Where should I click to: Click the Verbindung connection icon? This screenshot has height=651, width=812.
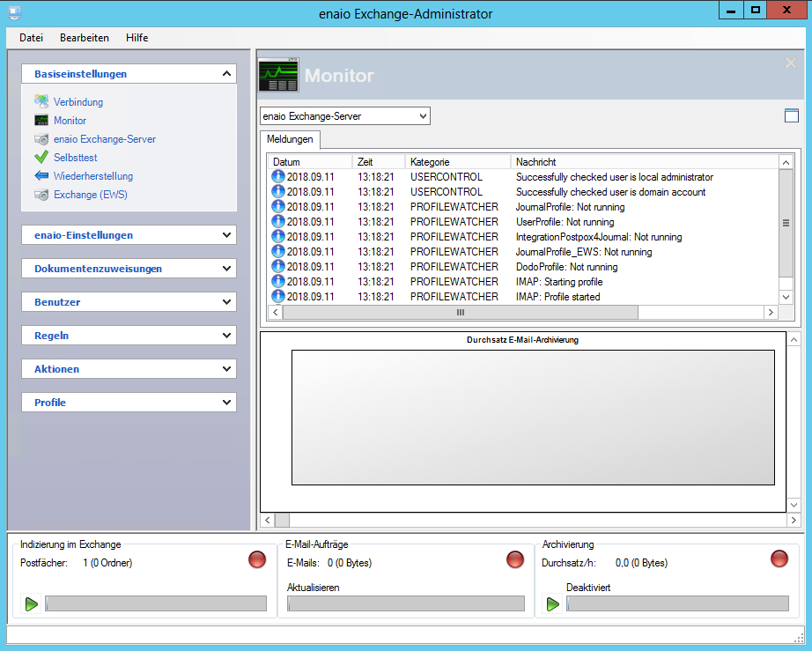[x=41, y=101]
